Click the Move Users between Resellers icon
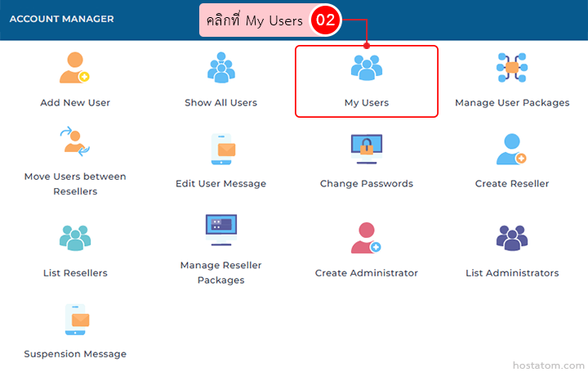 74,141
